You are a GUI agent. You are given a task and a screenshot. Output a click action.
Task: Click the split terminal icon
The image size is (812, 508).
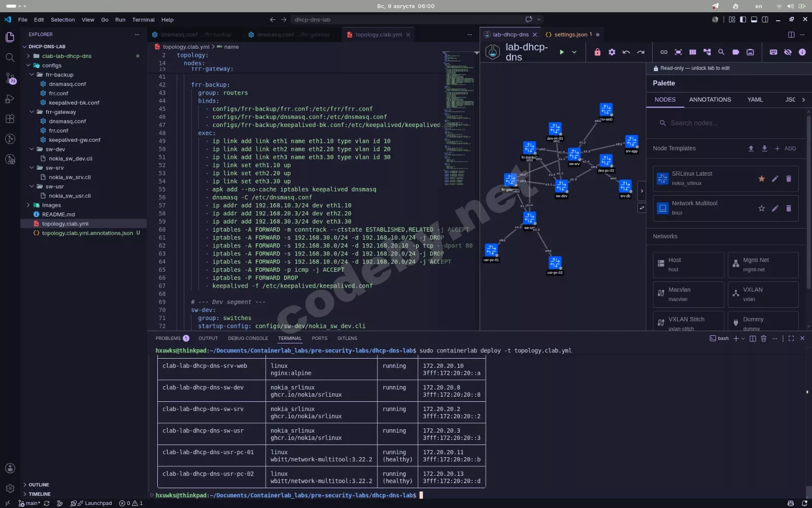(753, 338)
